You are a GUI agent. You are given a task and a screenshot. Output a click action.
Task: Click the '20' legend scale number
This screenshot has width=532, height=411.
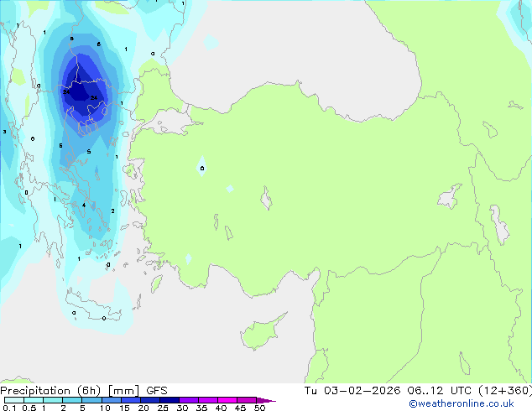143,408
